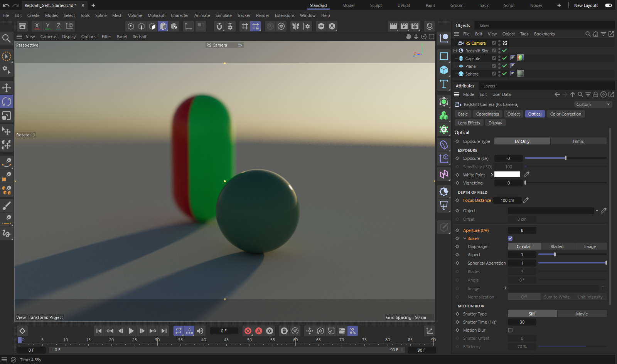Disable the Bokeh checkbox
Image resolution: width=617 pixels, height=364 pixels.
tap(510, 238)
